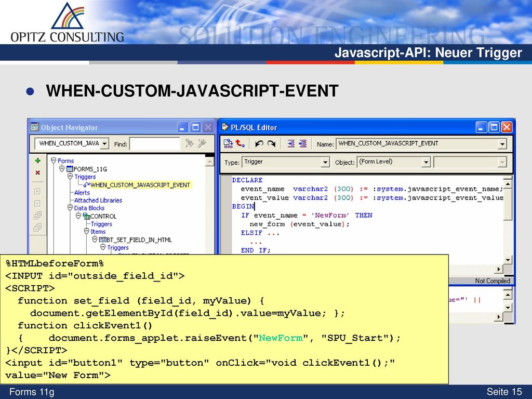Click the green plus Create icon
This screenshot has width=532, height=399.
[37, 161]
